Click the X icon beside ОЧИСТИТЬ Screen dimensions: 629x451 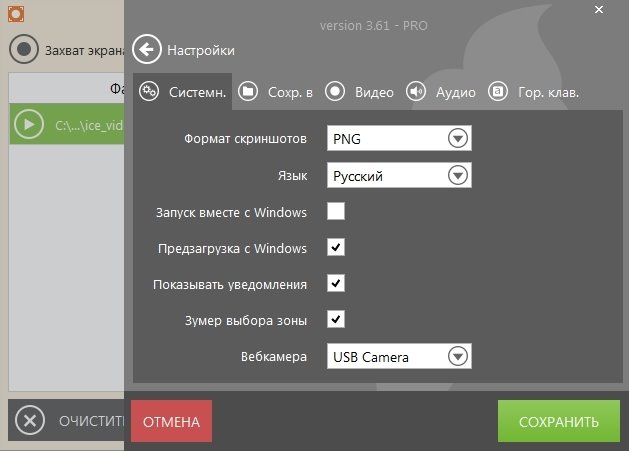(x=30, y=421)
